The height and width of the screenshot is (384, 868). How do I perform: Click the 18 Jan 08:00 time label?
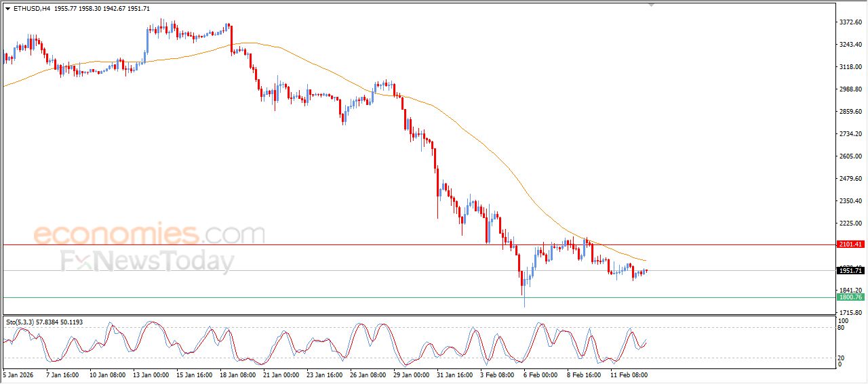tap(238, 375)
